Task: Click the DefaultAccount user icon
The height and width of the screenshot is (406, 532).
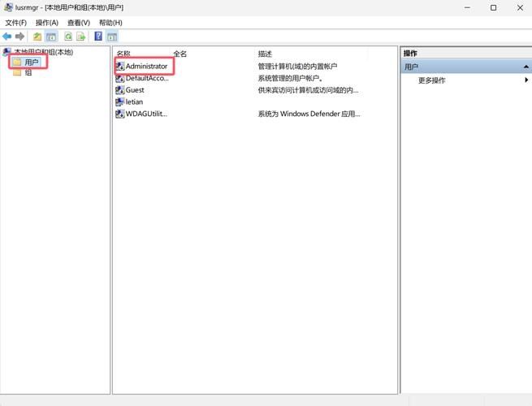Action: [x=119, y=78]
